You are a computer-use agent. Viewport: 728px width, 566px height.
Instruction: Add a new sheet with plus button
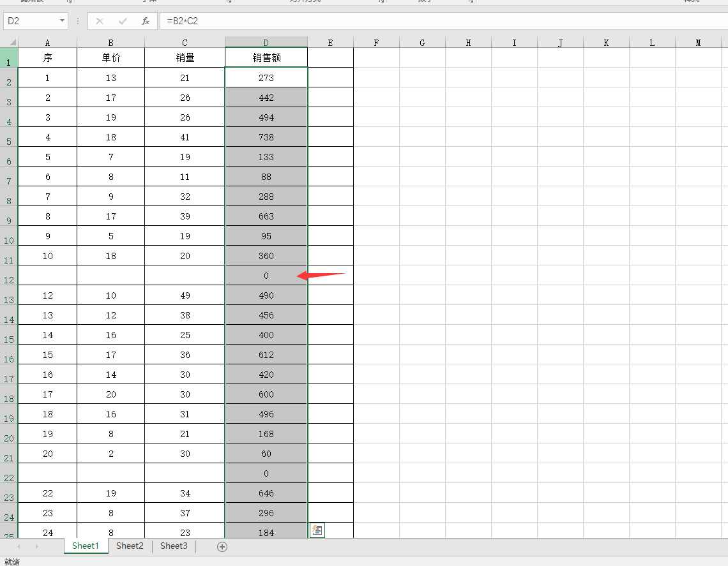222,546
